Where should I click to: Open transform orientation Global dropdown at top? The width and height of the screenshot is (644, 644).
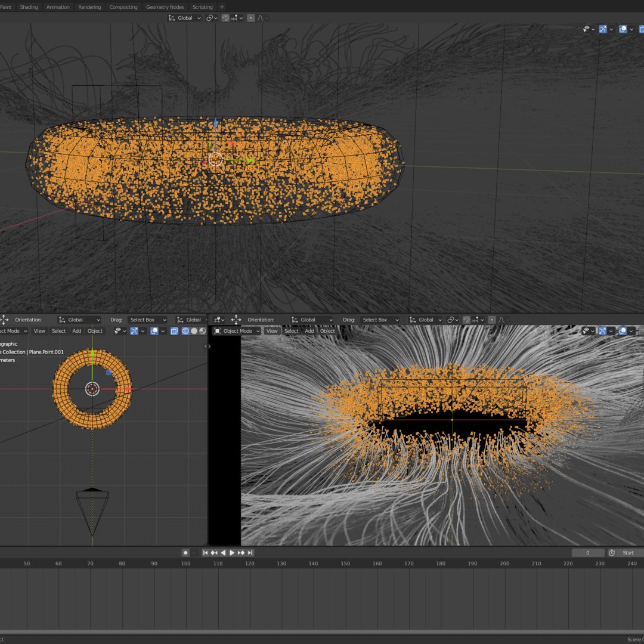pyautogui.click(x=185, y=18)
